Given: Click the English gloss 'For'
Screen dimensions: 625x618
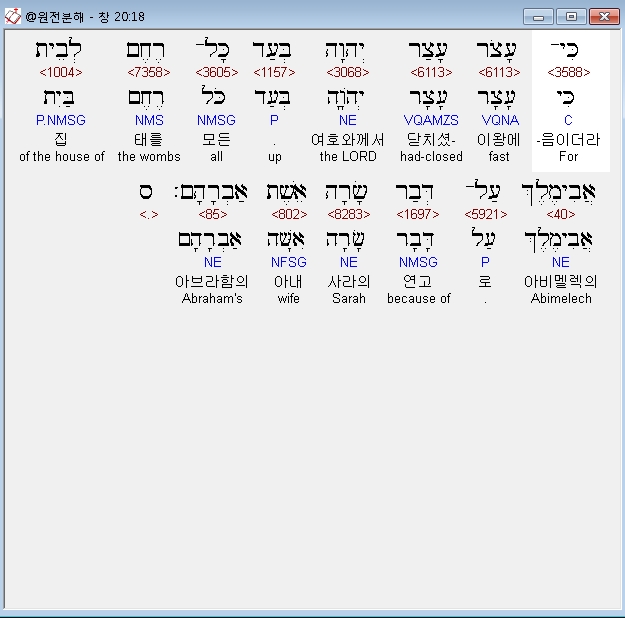Looking at the screenshot, I should click(x=568, y=156).
